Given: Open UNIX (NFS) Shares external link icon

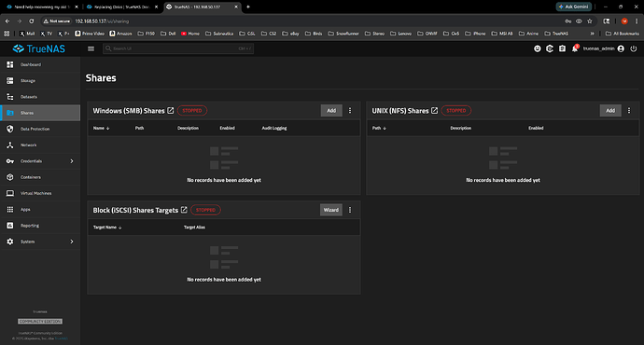Looking at the screenshot, I should click(x=434, y=110).
